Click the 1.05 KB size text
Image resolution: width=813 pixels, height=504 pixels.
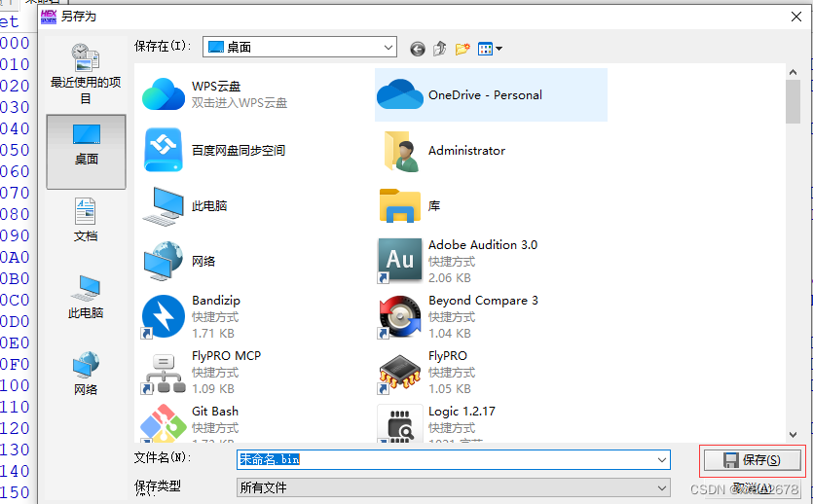click(x=450, y=389)
